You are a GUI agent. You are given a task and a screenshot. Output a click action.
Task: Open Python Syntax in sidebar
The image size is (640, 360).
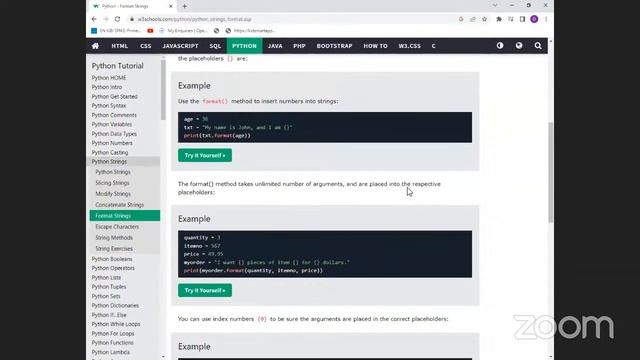[109, 106]
